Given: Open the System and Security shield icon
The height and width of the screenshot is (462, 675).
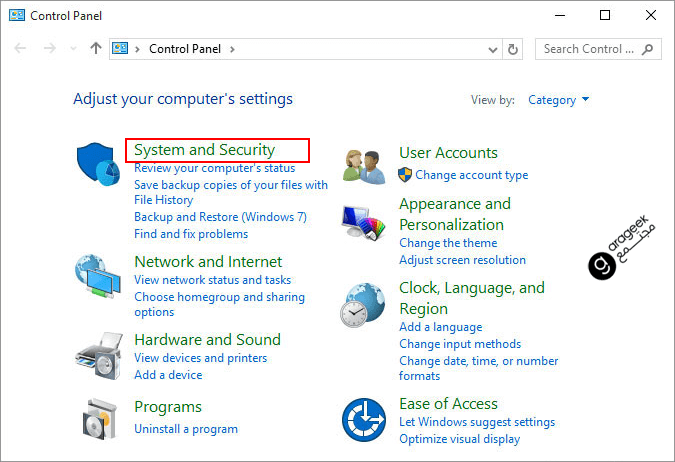Looking at the screenshot, I should [x=98, y=164].
